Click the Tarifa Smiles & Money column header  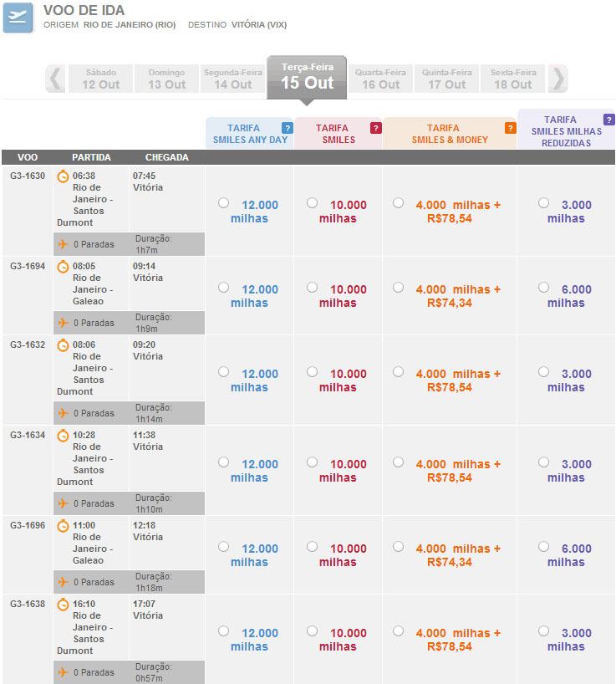point(449,134)
